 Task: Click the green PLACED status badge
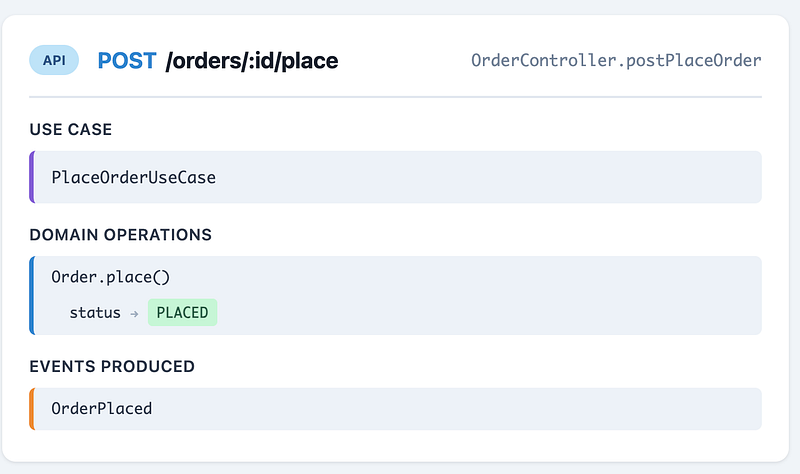183,312
